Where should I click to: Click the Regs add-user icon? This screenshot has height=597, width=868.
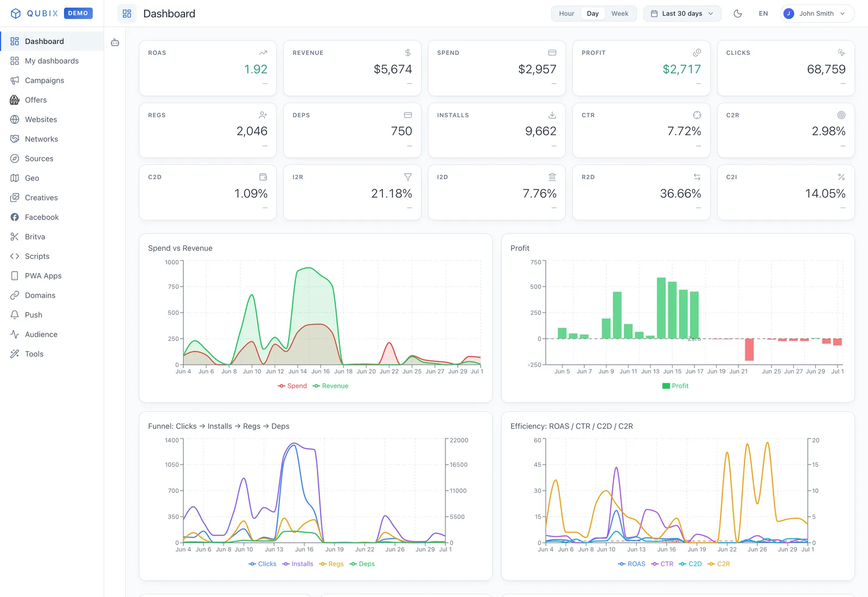pos(263,115)
